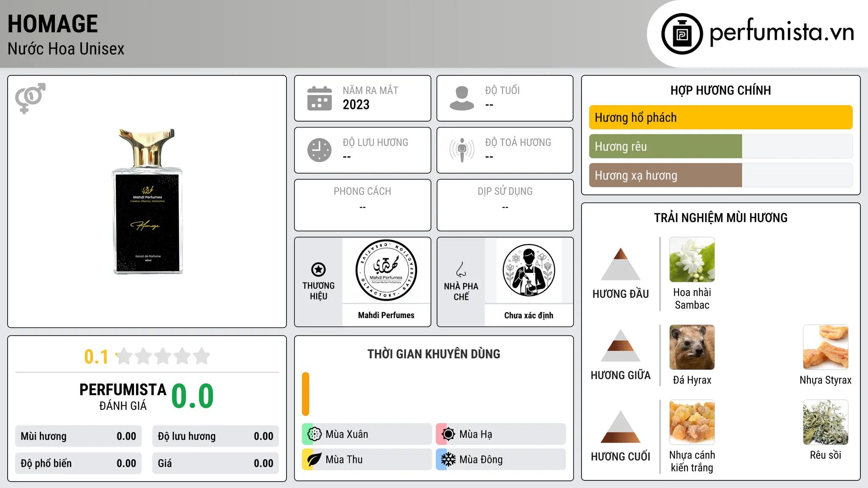Image resolution: width=868 pixels, height=488 pixels.
Task: Click the Đá Hyrax label
Action: [692, 380]
